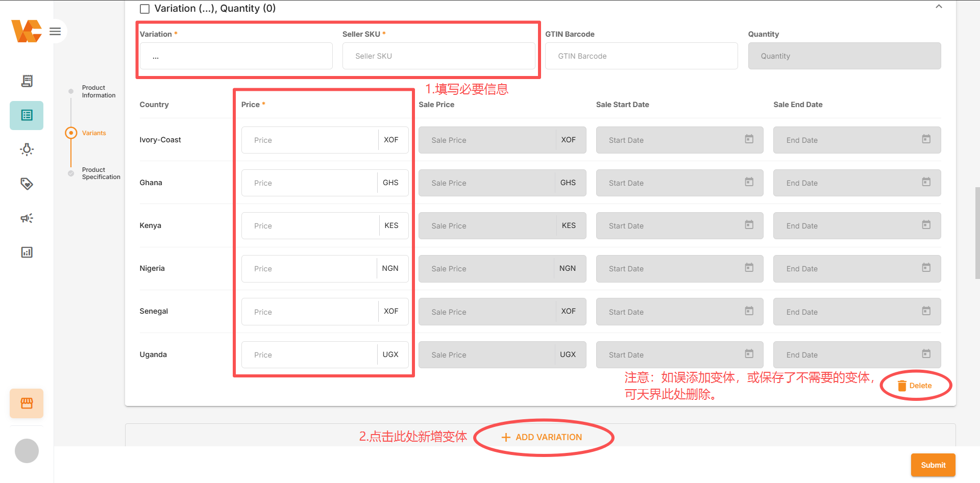Open the Variation dropdown field

click(236, 56)
